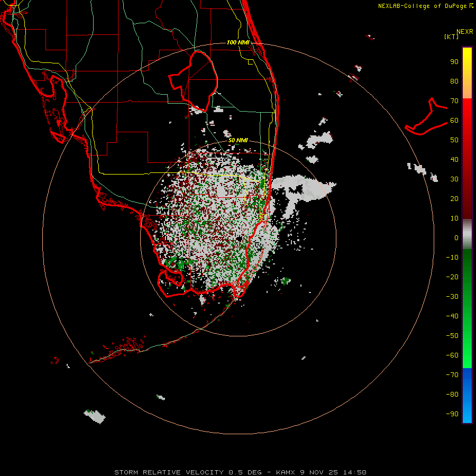Click the 10 value on the velocity scale
This screenshot has height=476, width=476.
454,218
